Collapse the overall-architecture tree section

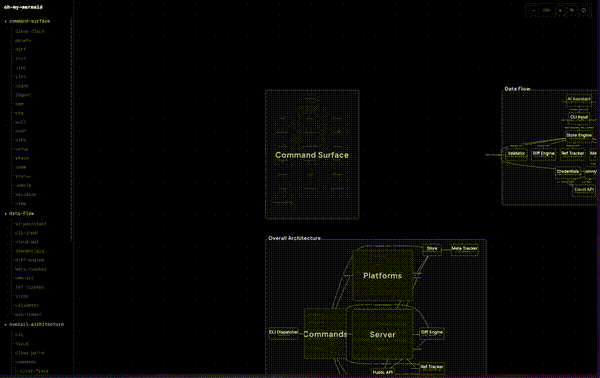coord(5,325)
